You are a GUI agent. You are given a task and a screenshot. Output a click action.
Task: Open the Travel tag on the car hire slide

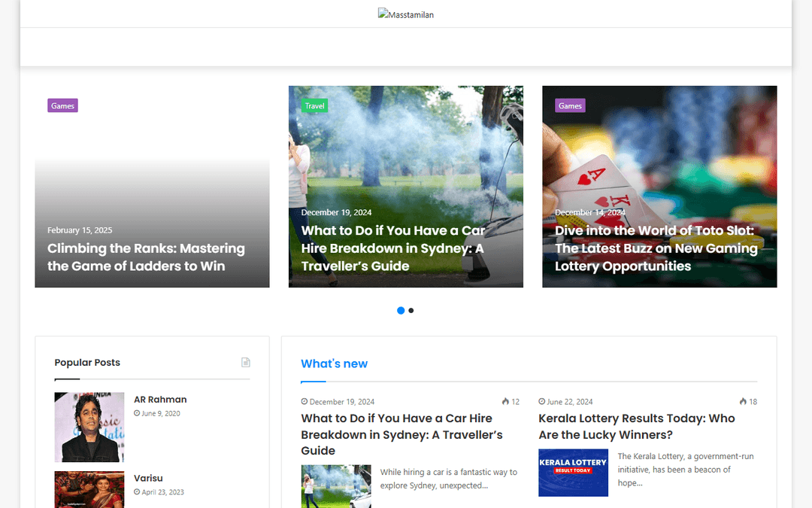click(x=314, y=106)
